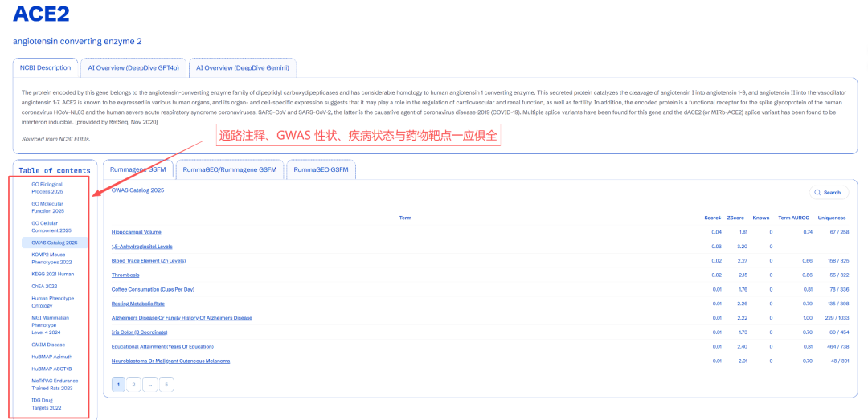Select the Rummagene GSFM tab
The height and width of the screenshot is (420, 868).
click(138, 169)
